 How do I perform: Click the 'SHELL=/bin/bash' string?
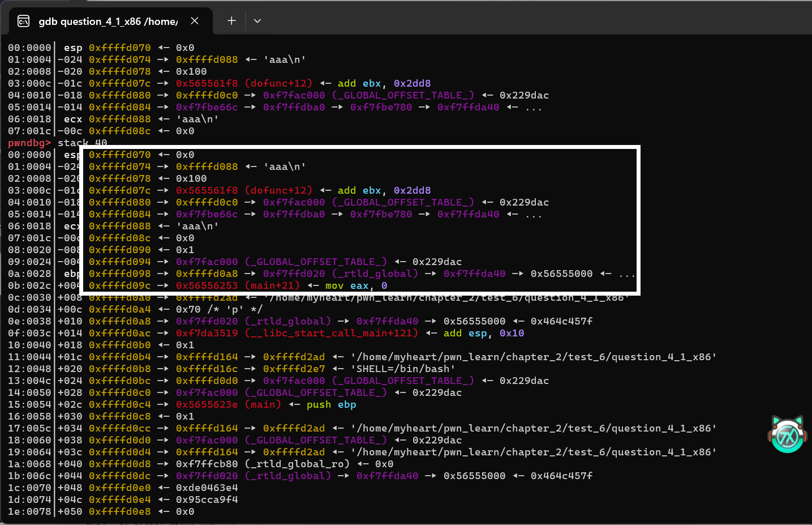[x=403, y=369]
